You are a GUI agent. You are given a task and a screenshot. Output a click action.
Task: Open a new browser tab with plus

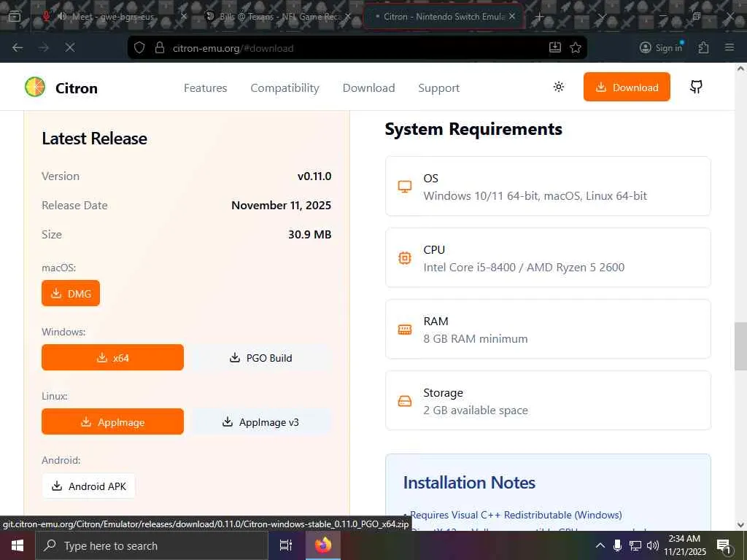tap(539, 17)
